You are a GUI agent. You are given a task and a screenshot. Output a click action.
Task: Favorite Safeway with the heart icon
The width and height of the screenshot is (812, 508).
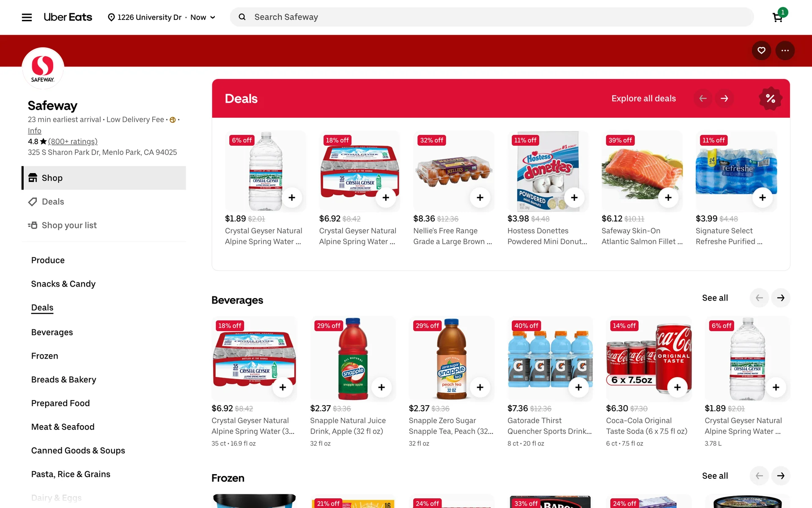tap(761, 50)
